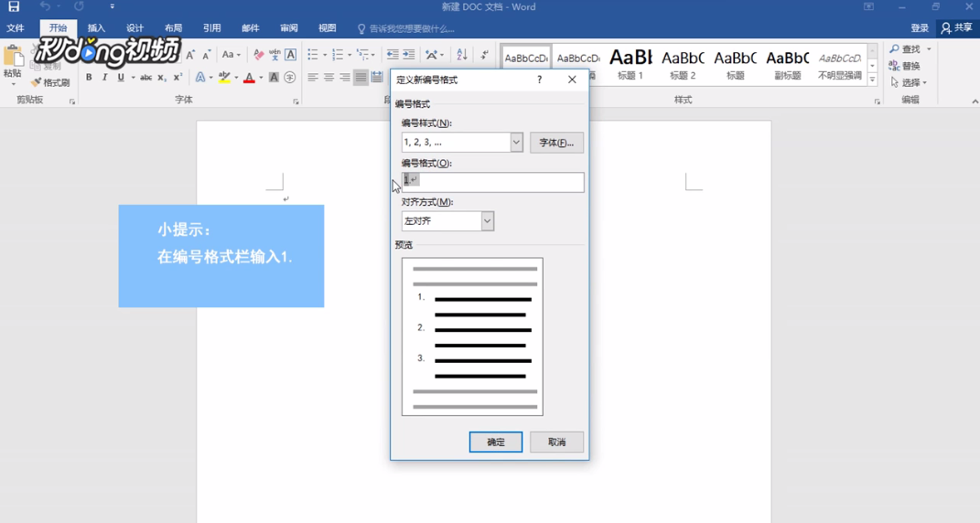
Task: Select the Heading 2 (标题 2) style
Action: pos(683,65)
